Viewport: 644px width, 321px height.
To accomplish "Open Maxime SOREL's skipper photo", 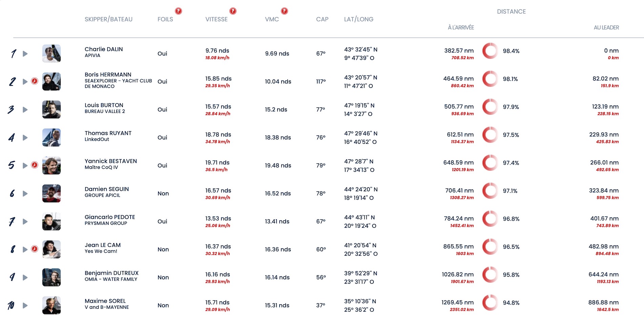I will pos(52,305).
